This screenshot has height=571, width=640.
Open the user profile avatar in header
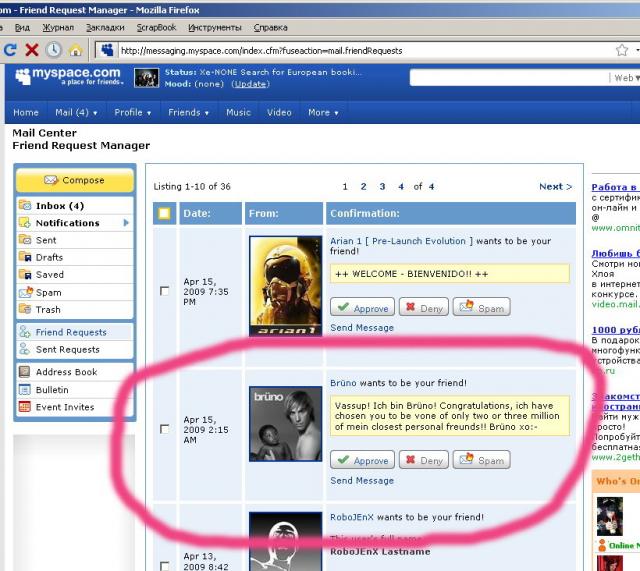[x=147, y=78]
